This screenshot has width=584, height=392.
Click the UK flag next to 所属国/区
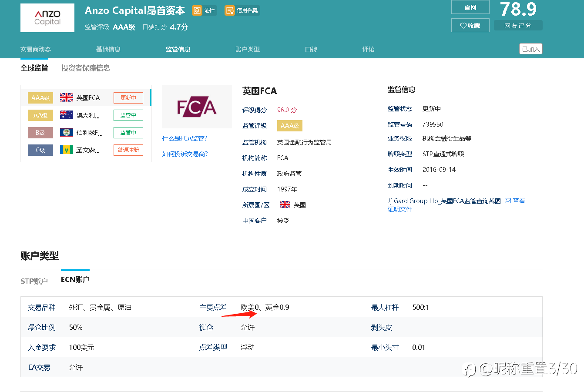pos(285,204)
